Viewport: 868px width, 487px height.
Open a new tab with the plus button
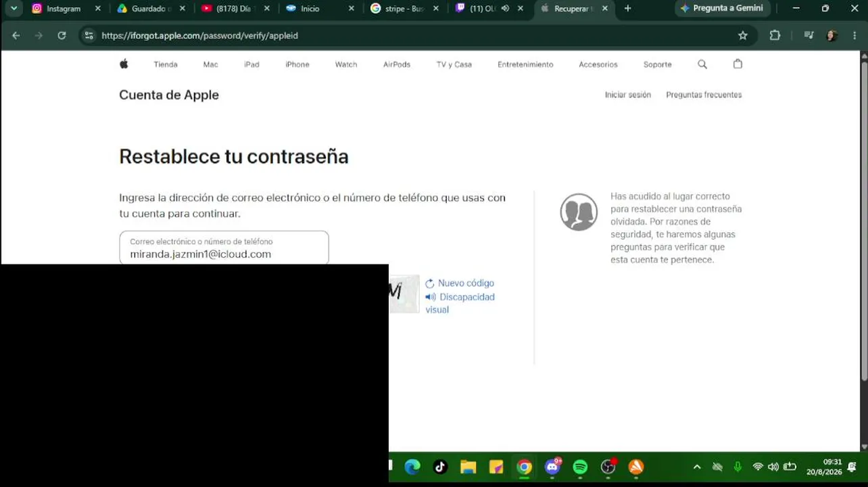(627, 8)
